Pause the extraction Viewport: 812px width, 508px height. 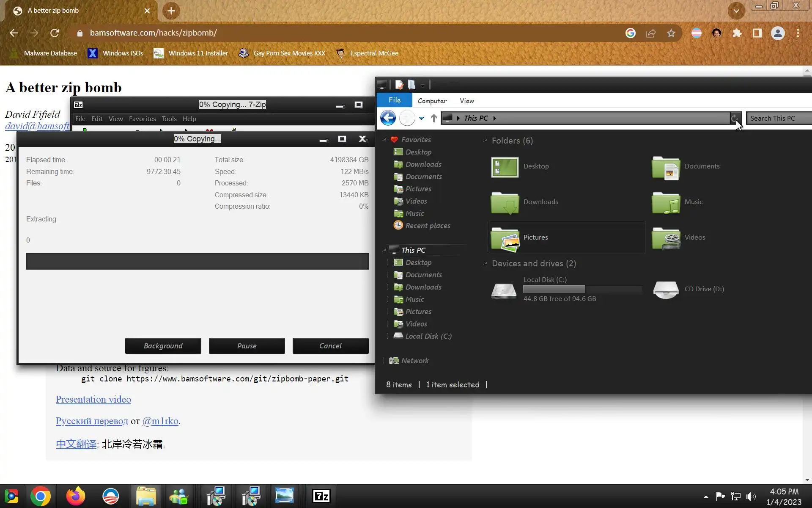point(247,346)
